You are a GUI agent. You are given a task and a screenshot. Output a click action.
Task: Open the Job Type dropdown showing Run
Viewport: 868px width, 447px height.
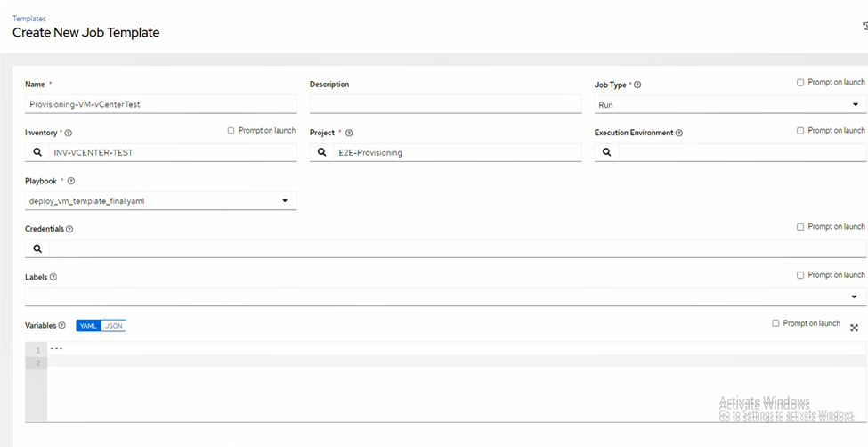click(x=730, y=104)
